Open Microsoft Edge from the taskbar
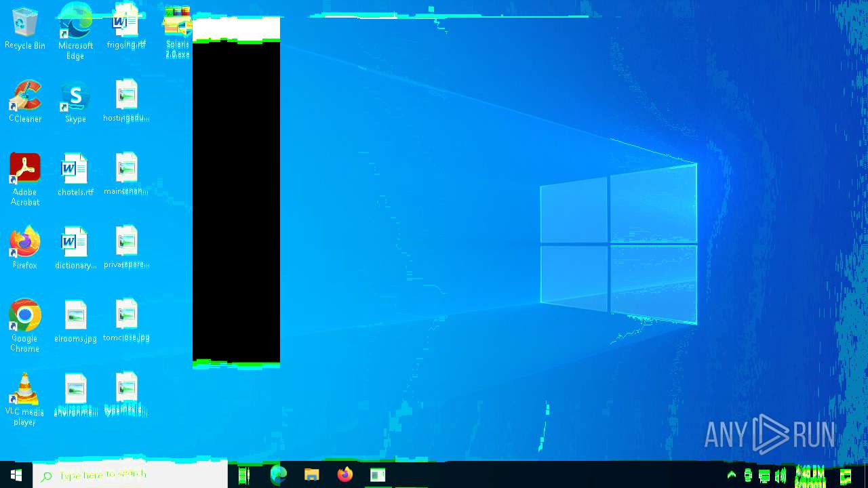 (x=278, y=474)
